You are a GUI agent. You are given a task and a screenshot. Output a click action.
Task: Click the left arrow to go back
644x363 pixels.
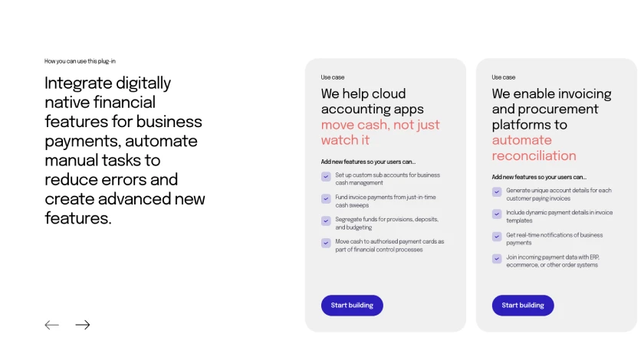tap(52, 325)
